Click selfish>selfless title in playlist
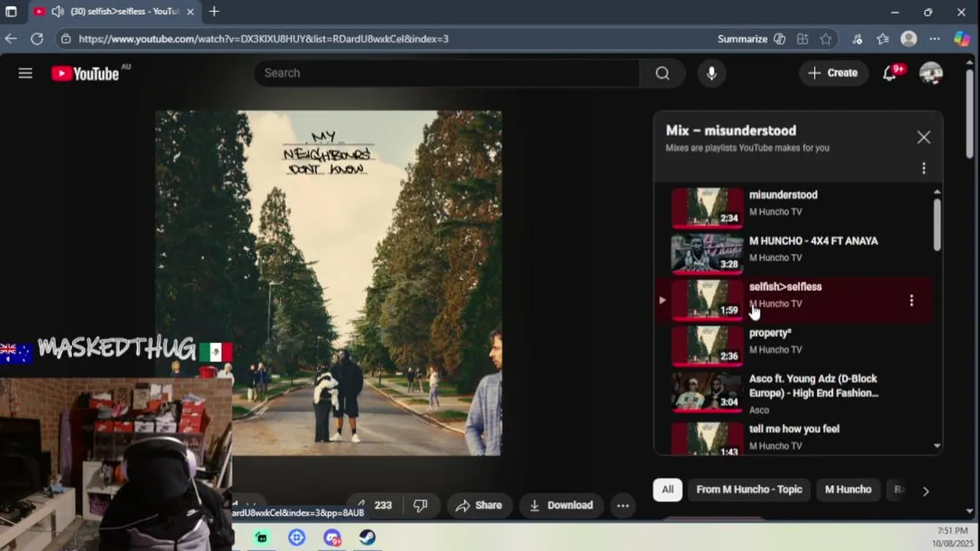 click(786, 287)
